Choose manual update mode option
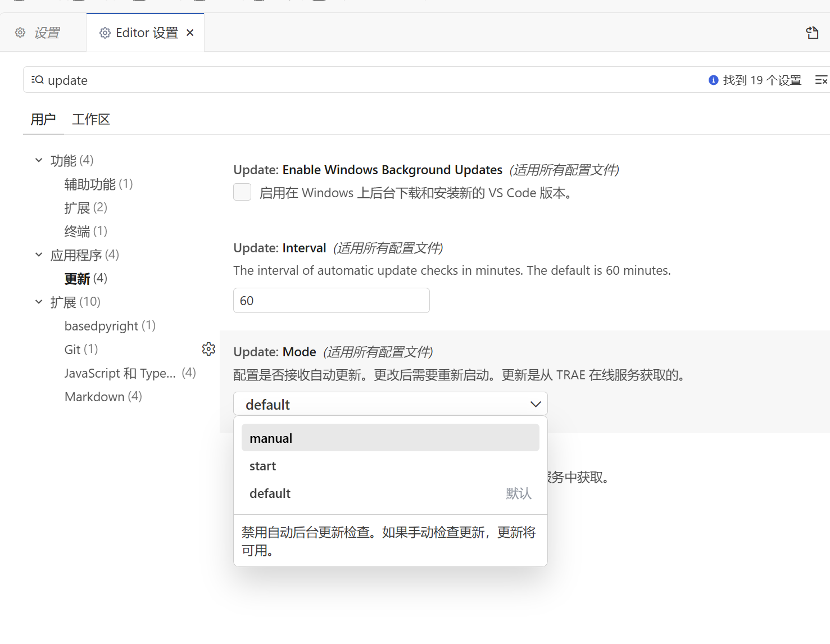The width and height of the screenshot is (830, 644). coord(391,438)
